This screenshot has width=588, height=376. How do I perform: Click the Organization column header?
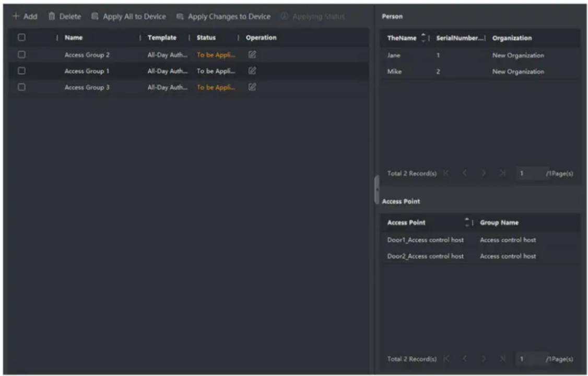[512, 38]
